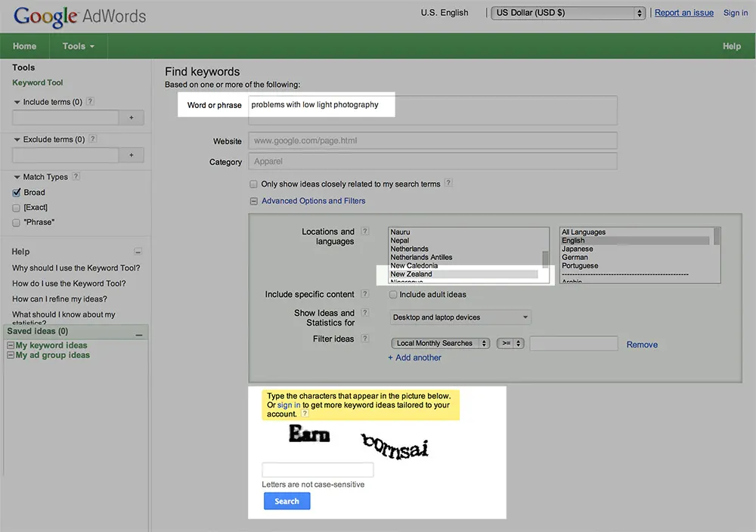This screenshot has height=532, width=756.
Task: Click Sign in link at top right
Action: 736,13
